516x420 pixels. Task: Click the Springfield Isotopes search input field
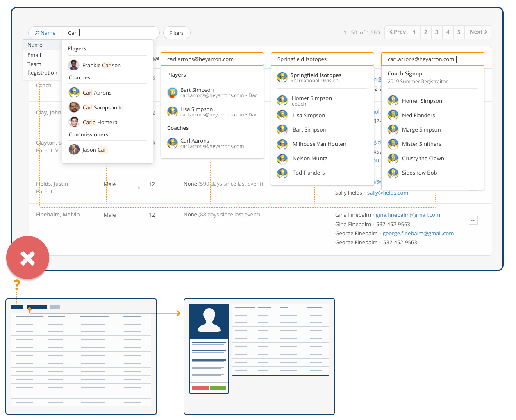[322, 59]
